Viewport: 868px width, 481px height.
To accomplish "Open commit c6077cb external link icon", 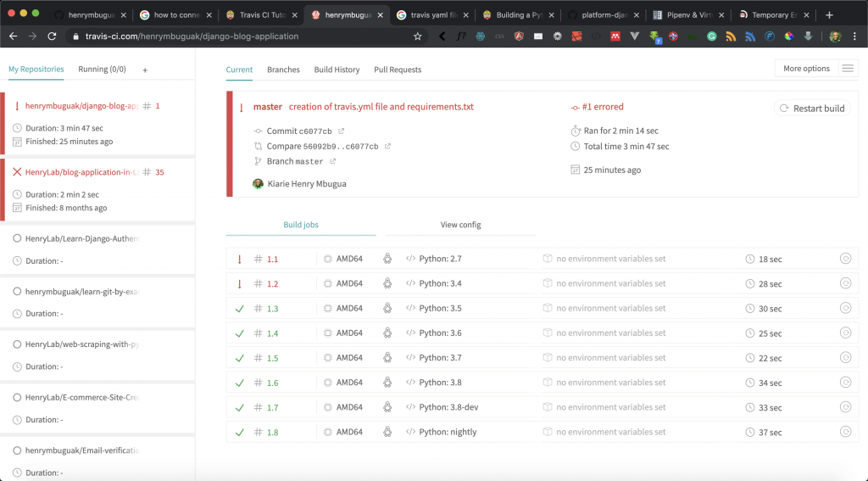I will [x=341, y=131].
